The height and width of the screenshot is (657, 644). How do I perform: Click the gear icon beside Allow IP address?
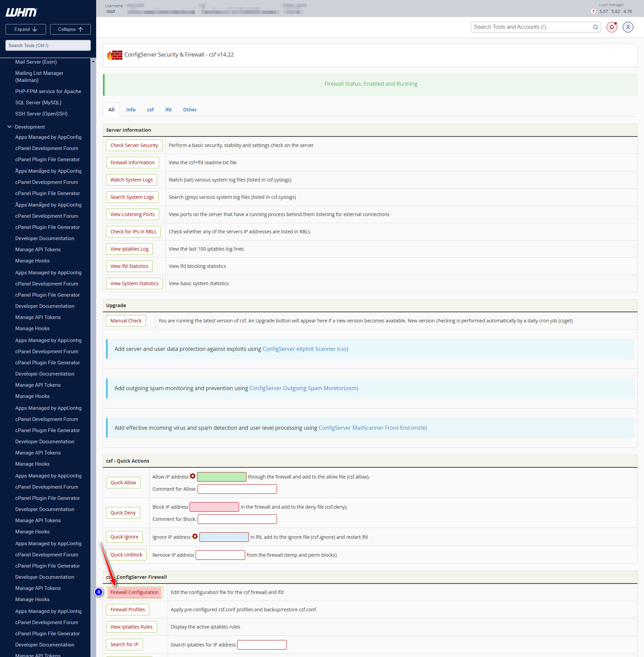pos(193,476)
